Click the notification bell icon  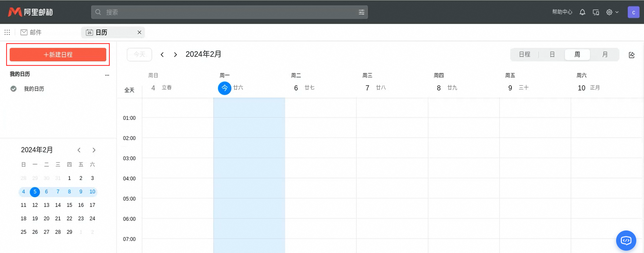click(x=582, y=12)
